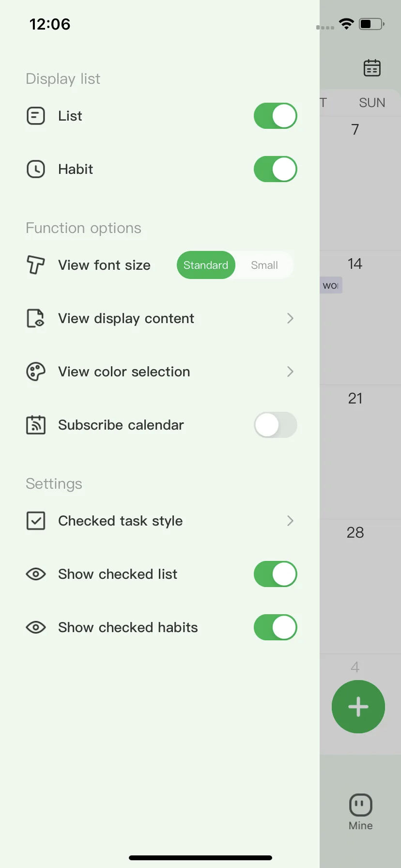Select Standard font size option
This screenshot has width=401, height=868.
(206, 265)
